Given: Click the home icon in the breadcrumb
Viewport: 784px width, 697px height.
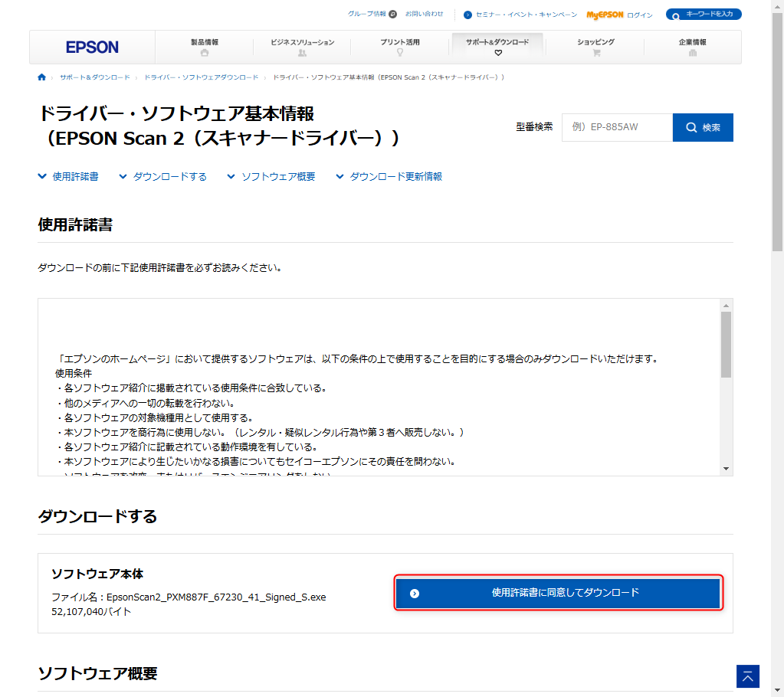Looking at the screenshot, I should tap(42, 77).
